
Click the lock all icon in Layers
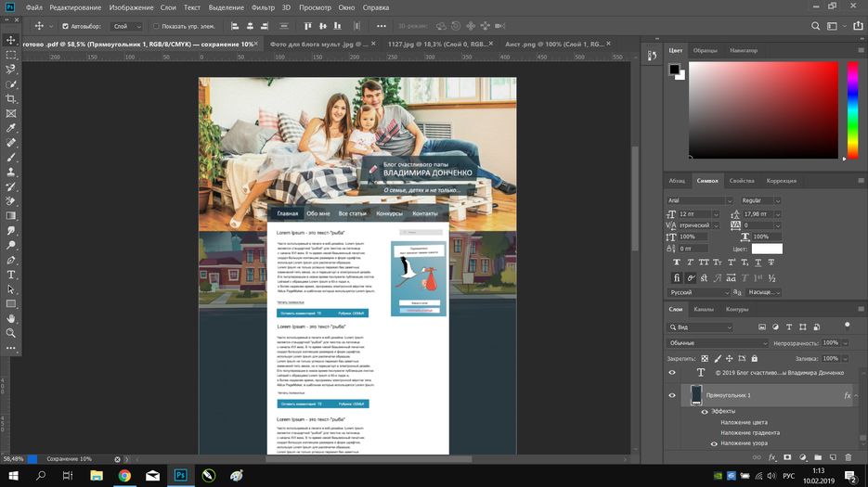coord(754,359)
